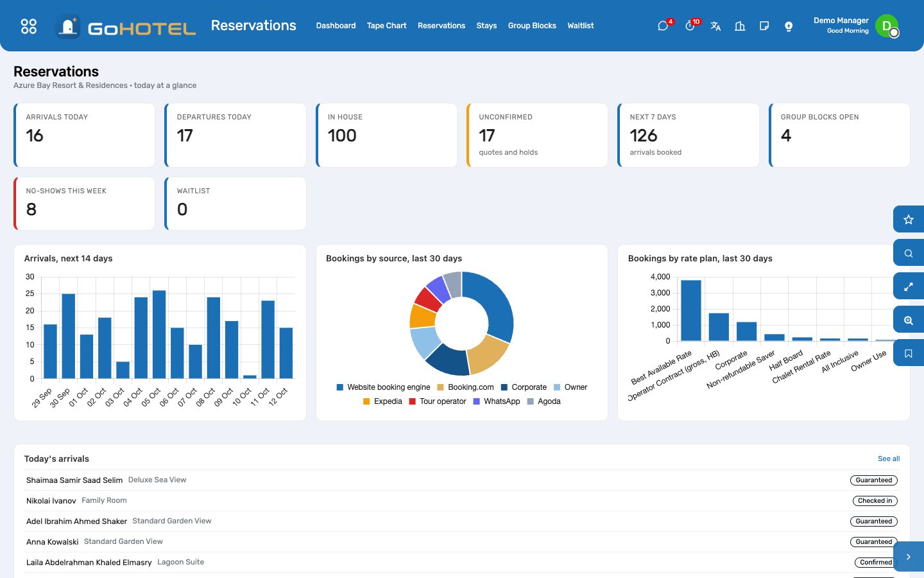Switch to the Stays tab
This screenshot has height=578, width=924.
click(x=486, y=26)
